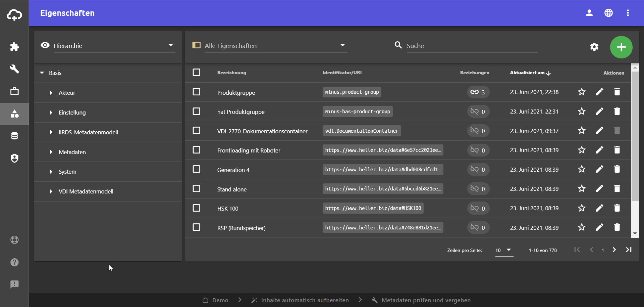Open the database sidebar icon
Screen dimensions: 644x307
tap(14, 136)
